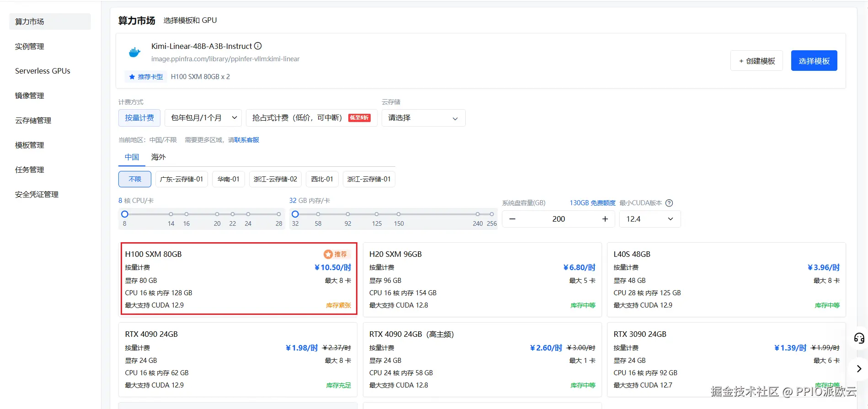
Task: Increase system disk size with the plus button
Action: 605,219
